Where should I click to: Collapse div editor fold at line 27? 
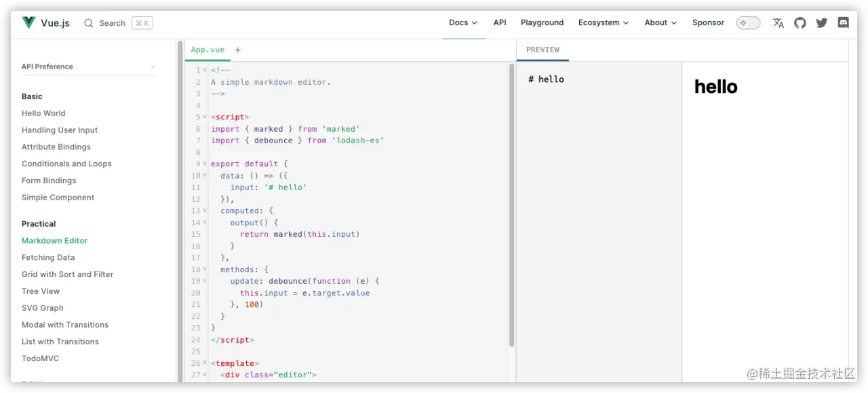[205, 375]
